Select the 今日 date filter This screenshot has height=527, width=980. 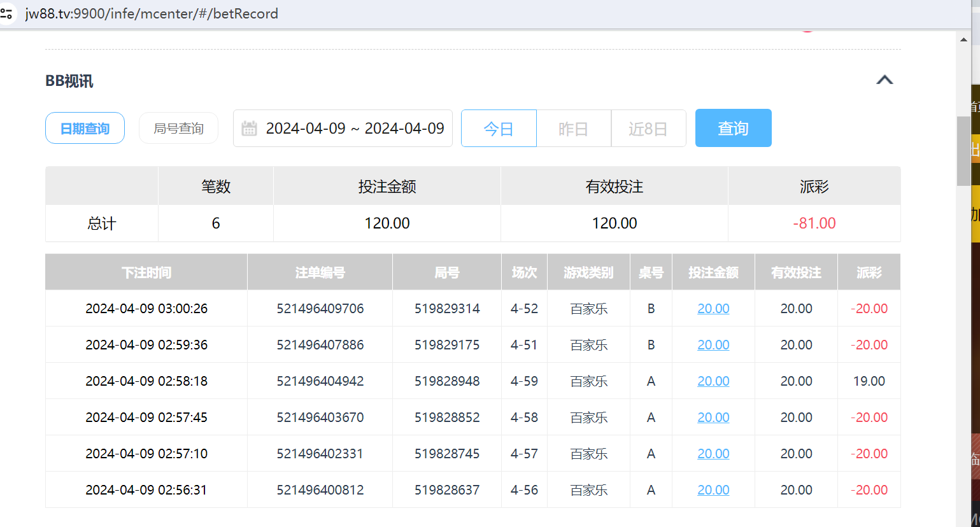point(499,129)
